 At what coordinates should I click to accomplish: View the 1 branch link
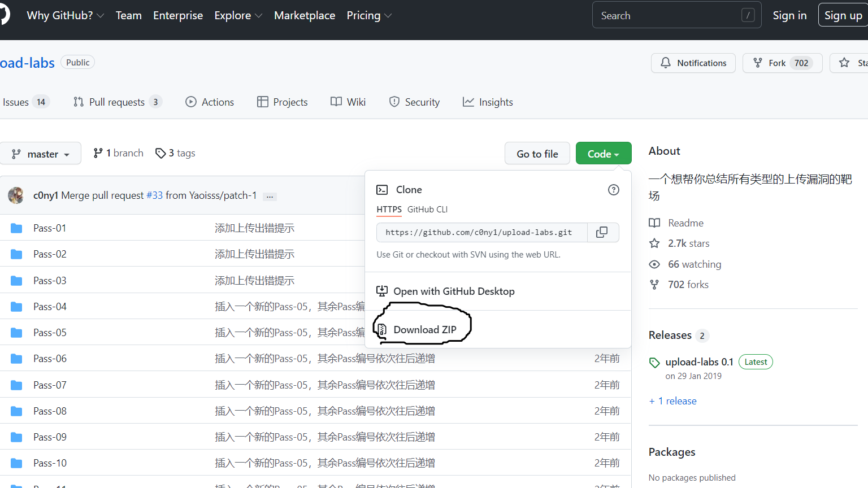click(x=119, y=153)
